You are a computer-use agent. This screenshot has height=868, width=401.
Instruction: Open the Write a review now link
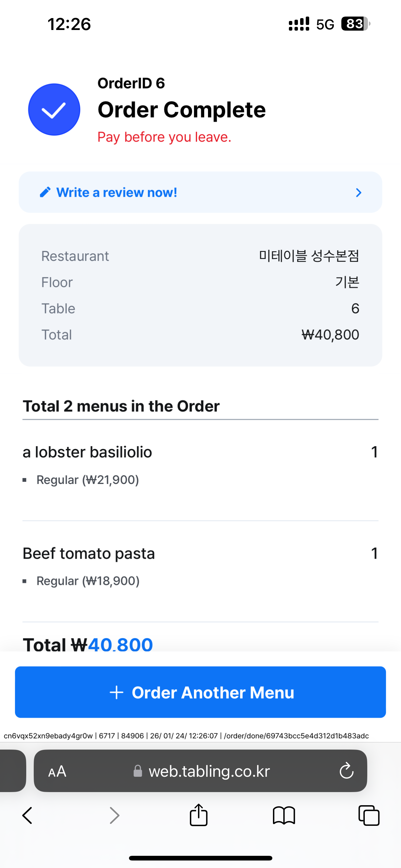[116, 192]
